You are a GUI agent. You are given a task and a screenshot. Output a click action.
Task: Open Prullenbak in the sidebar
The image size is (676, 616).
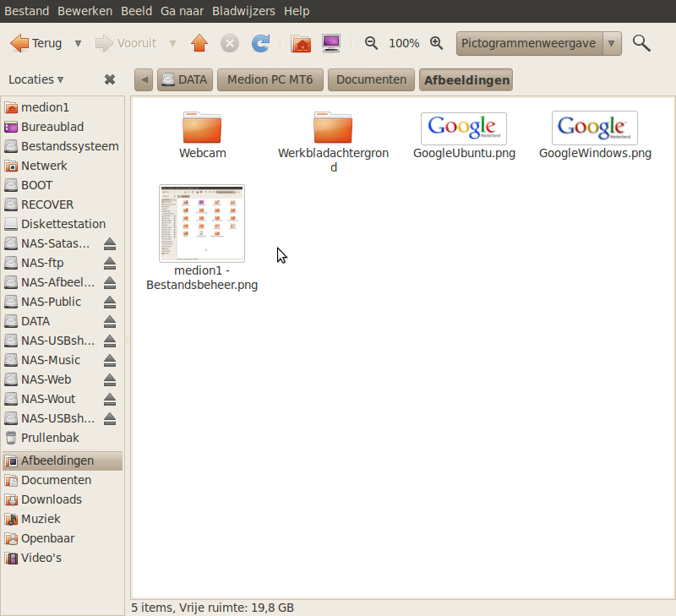click(x=50, y=438)
